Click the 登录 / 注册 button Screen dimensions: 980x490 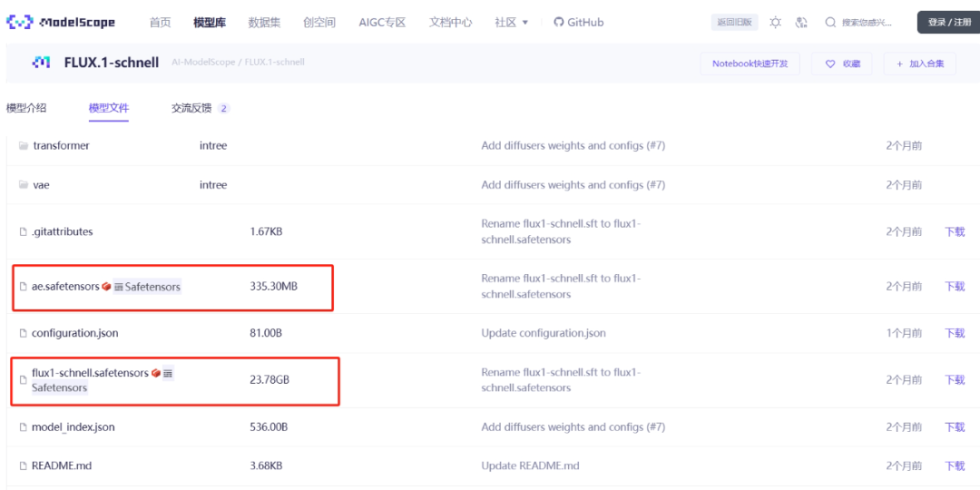(x=949, y=23)
